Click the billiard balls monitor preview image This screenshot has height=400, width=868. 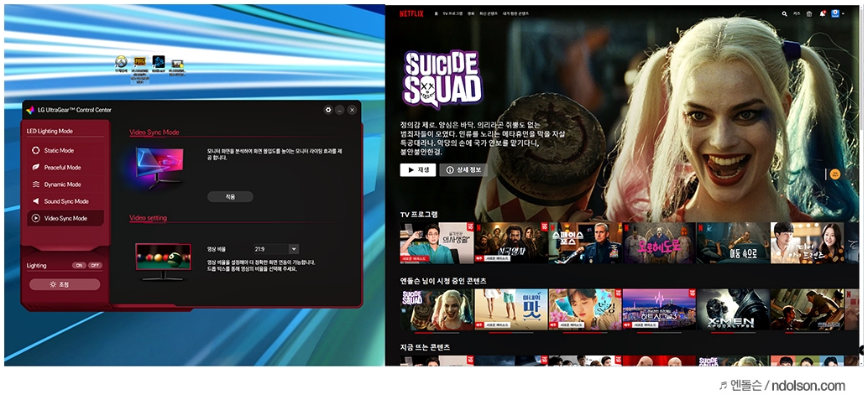point(164,262)
